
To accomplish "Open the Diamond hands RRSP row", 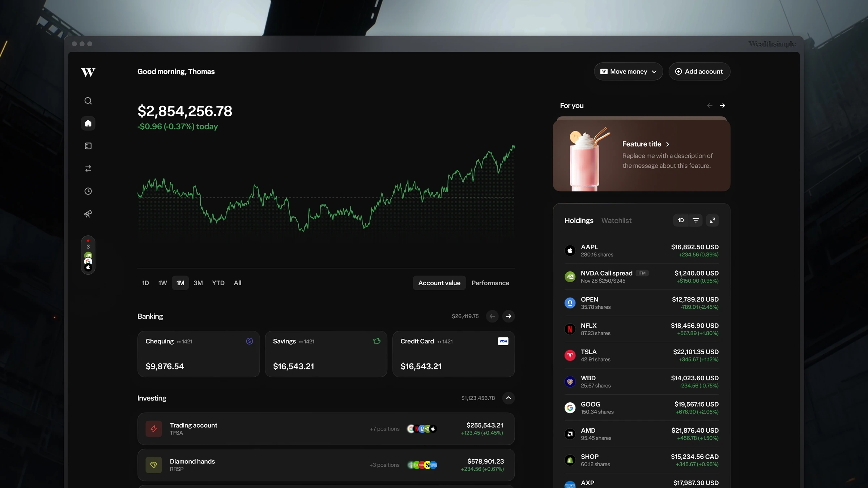I will click(x=326, y=465).
